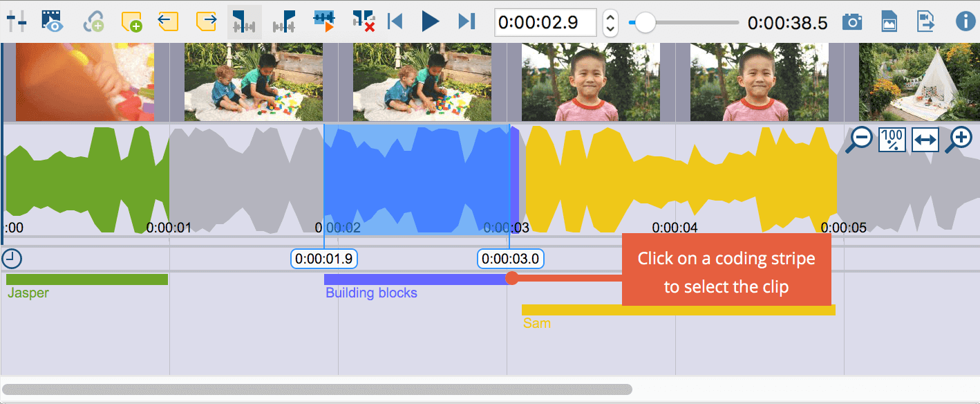Decrease time with the stepper down arrow
Image resolution: width=980 pixels, height=404 pixels.
coord(610,29)
